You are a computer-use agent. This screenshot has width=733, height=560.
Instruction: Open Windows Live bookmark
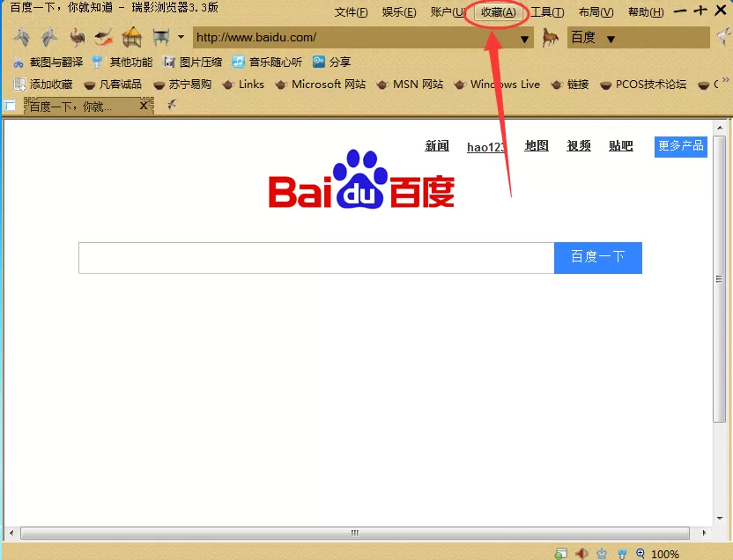(x=497, y=84)
